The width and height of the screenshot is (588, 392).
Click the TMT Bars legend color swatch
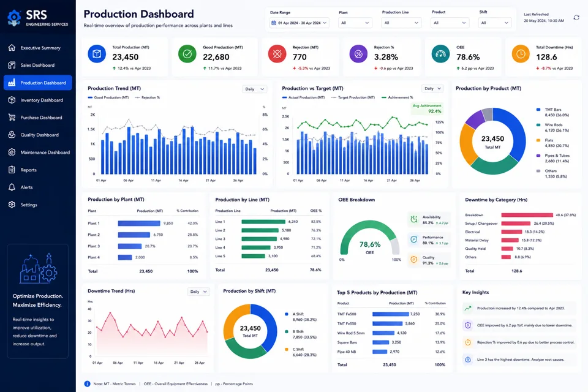(x=538, y=110)
